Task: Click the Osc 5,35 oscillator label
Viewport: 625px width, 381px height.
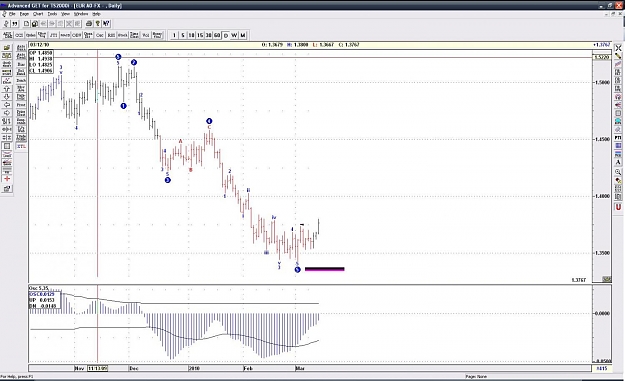Action: point(39,288)
